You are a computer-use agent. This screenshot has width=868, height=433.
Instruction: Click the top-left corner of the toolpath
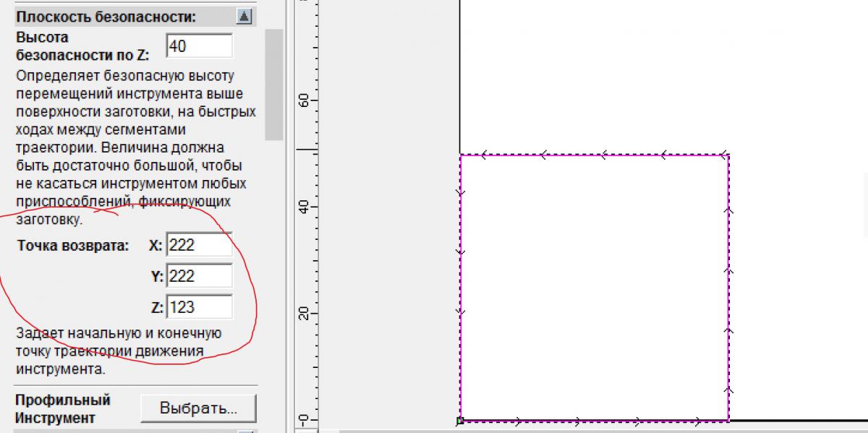click(461, 155)
